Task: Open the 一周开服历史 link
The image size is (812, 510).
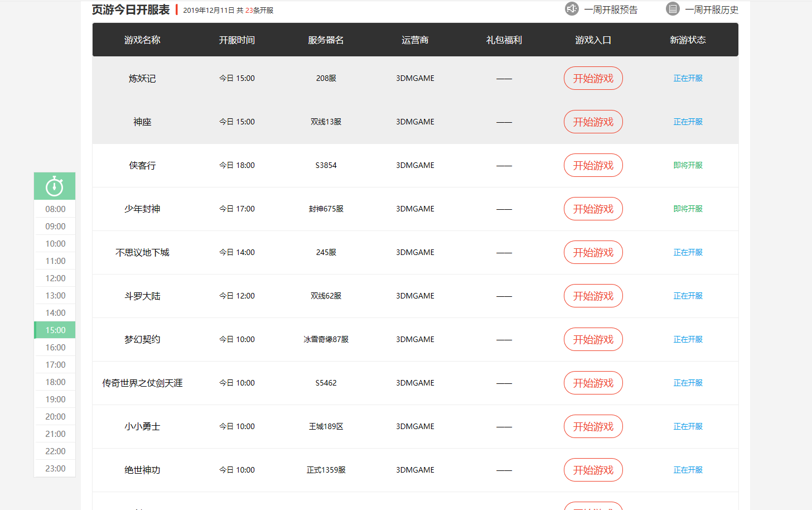Action: tap(712, 10)
